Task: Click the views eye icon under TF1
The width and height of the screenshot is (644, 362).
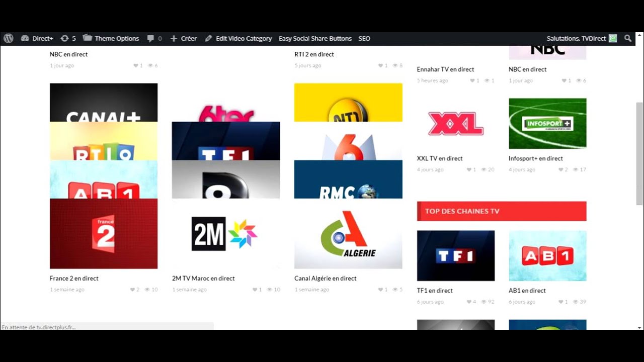Action: [484, 302]
